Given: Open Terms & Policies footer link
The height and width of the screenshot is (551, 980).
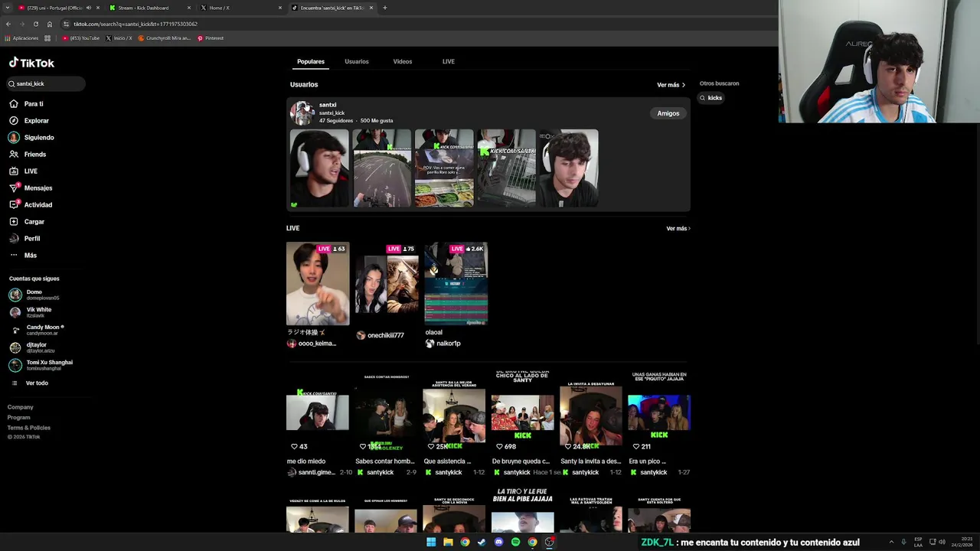Looking at the screenshot, I should [29, 428].
